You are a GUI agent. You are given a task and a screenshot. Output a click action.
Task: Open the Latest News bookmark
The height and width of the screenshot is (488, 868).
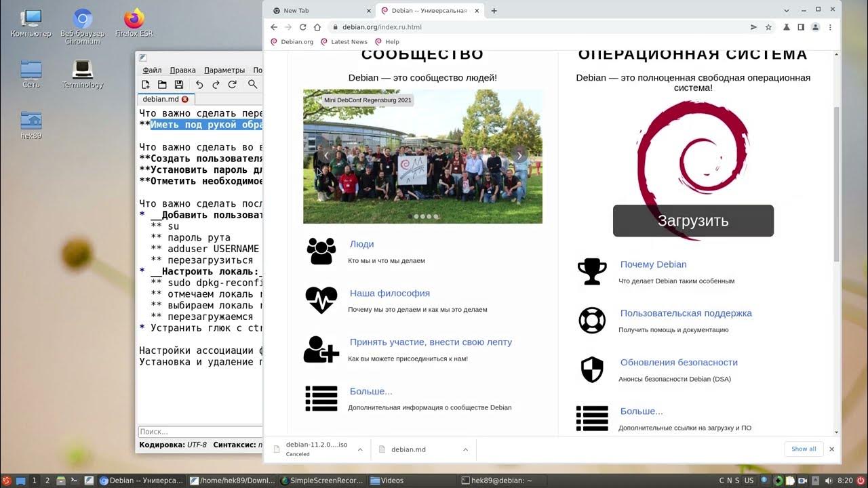344,42
